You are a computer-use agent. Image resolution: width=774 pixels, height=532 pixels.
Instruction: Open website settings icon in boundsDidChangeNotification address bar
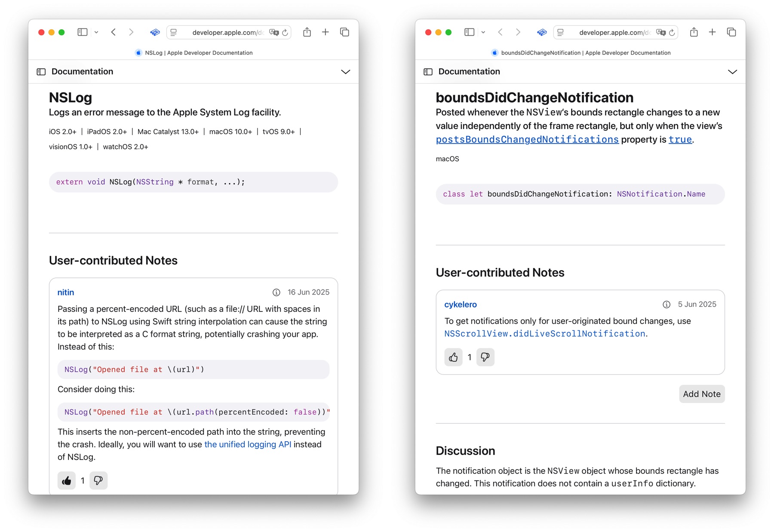coord(561,32)
